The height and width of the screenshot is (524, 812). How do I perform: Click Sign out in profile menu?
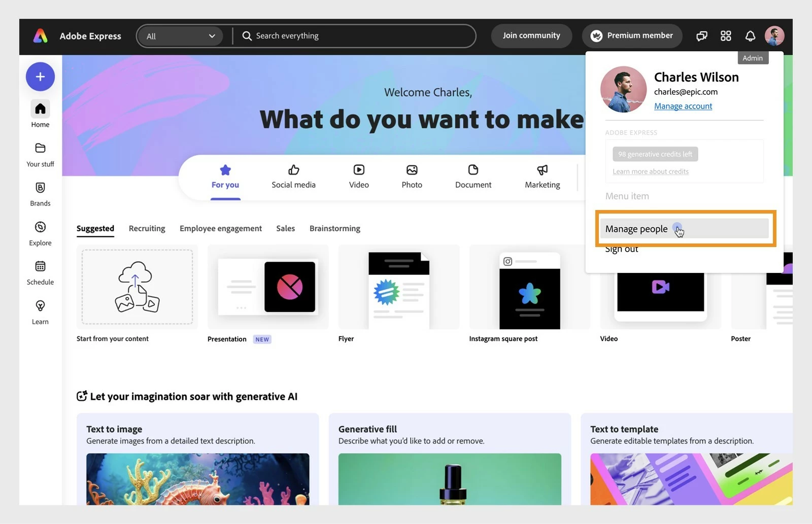click(622, 249)
